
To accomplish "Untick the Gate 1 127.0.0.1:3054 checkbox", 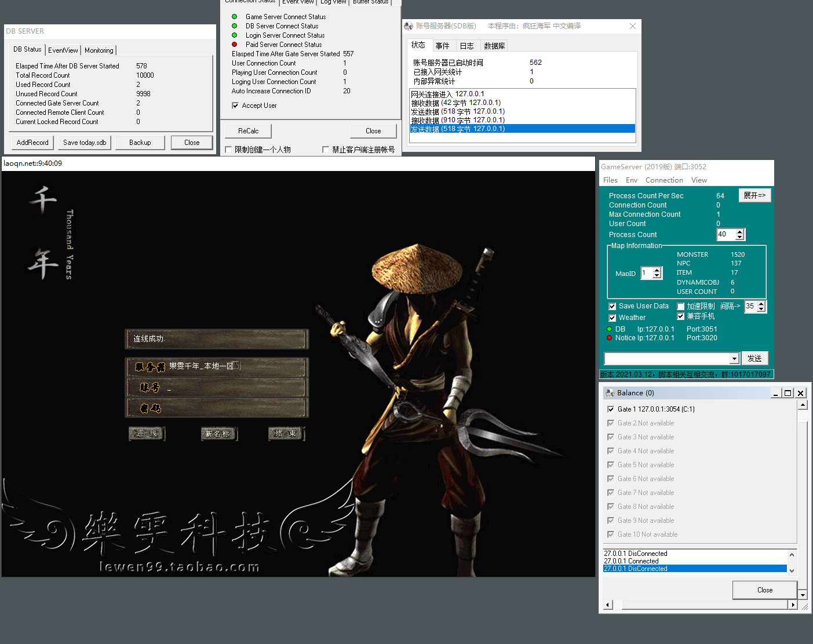I will [611, 409].
